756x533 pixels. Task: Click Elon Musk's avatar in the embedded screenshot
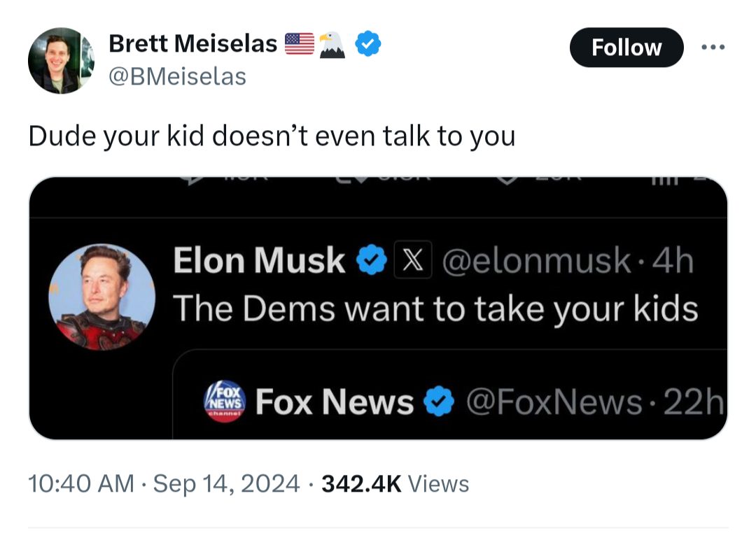pyautogui.click(x=102, y=297)
